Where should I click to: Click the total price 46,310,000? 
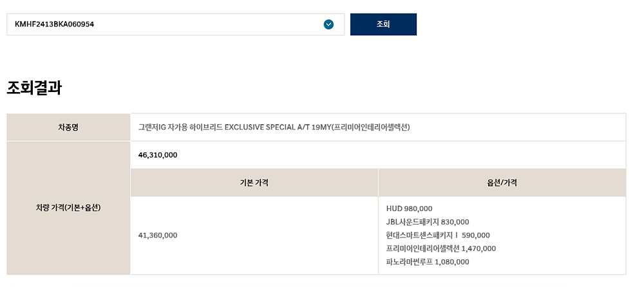pos(158,155)
